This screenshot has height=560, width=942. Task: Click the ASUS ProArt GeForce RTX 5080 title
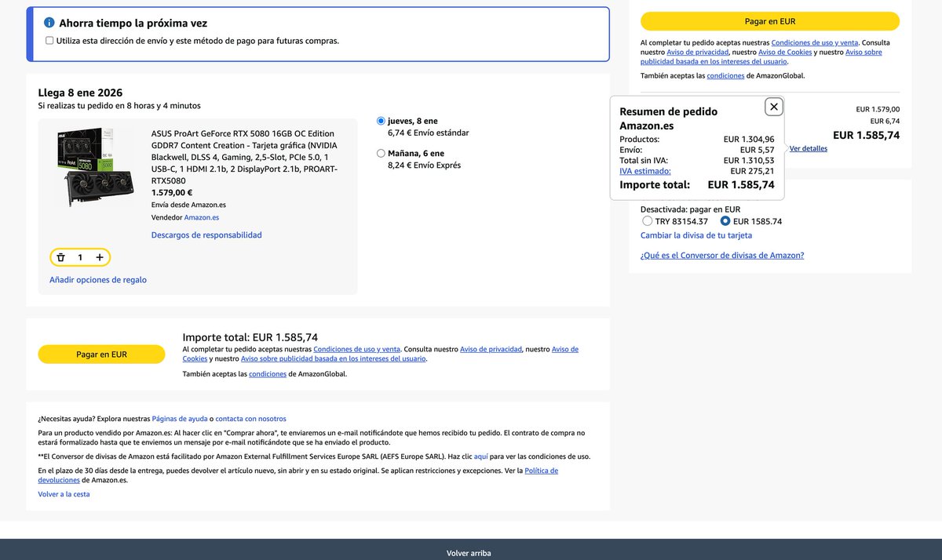245,157
